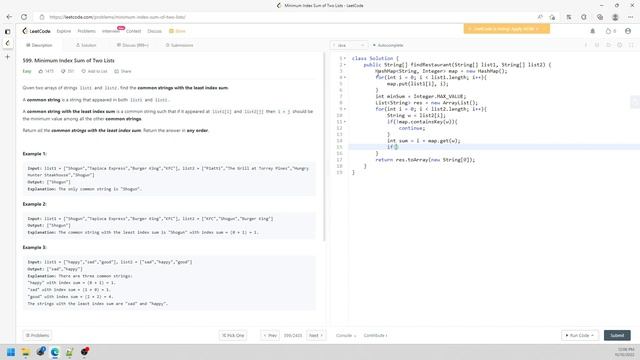
Task: Open a new vertical tab with plus
Action: 7,57
